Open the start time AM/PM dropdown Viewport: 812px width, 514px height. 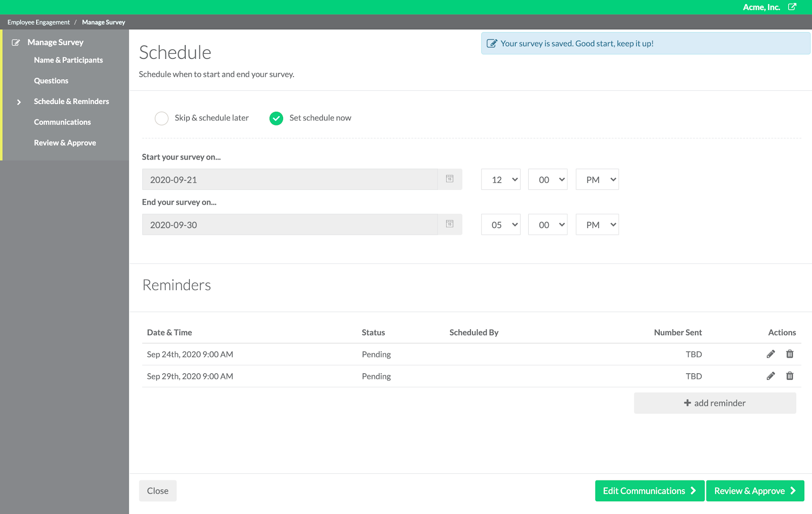597,179
